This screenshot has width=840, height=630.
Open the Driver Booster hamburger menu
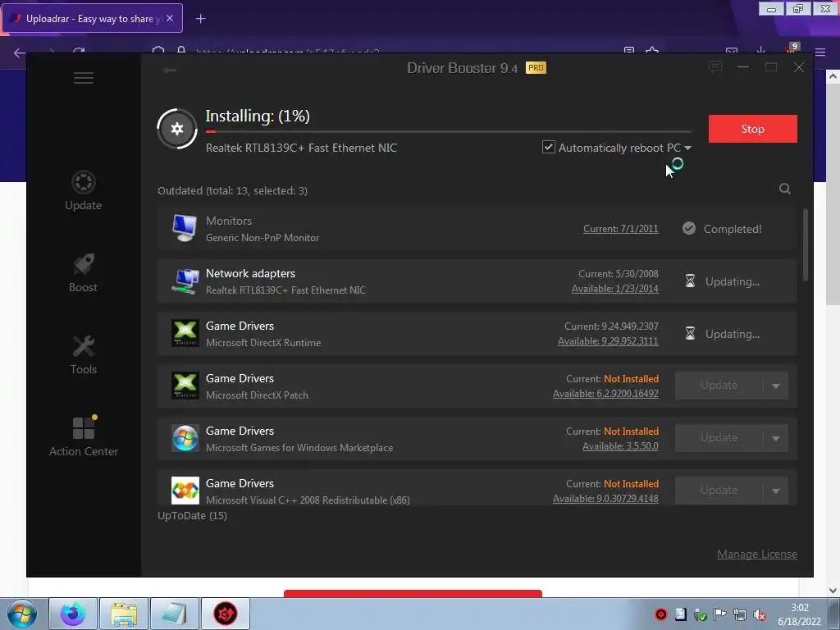click(x=84, y=78)
